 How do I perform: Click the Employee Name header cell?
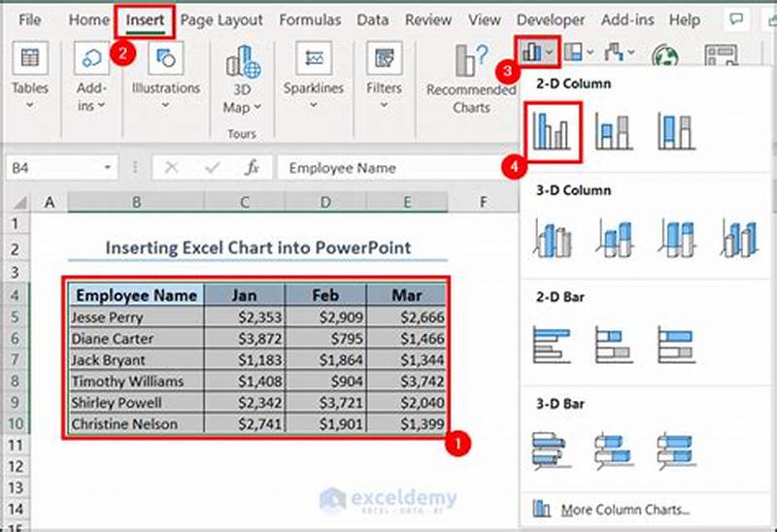point(136,295)
